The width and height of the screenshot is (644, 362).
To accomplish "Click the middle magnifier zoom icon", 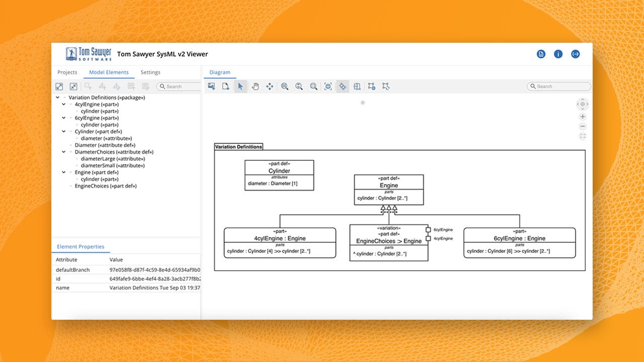I will click(299, 86).
